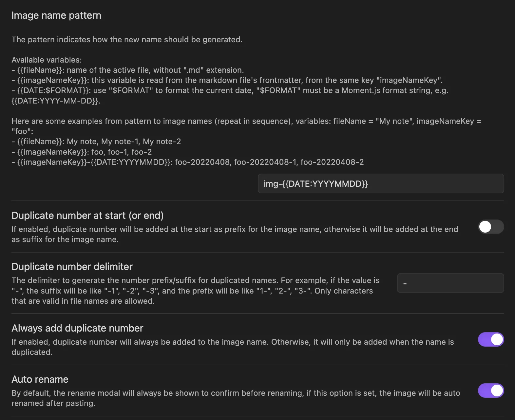Focus the image name pattern input field
The width and height of the screenshot is (515, 420).
(x=380, y=184)
